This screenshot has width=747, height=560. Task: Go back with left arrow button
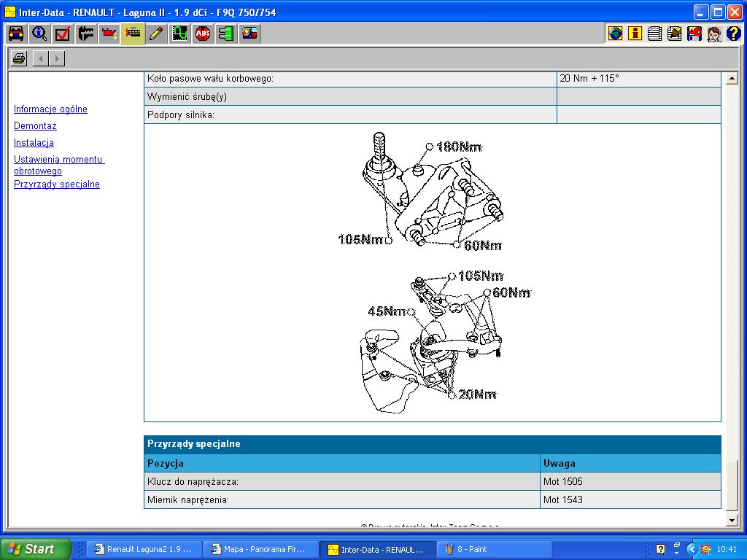41,58
